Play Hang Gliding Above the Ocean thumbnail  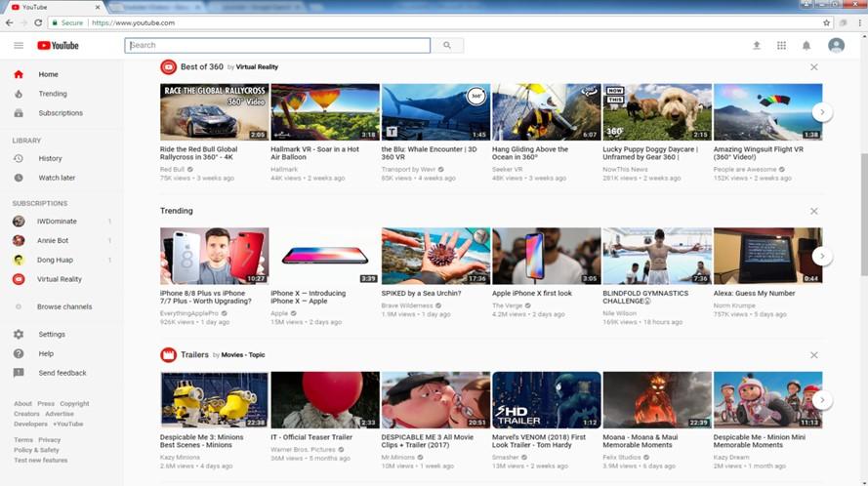[x=547, y=112]
